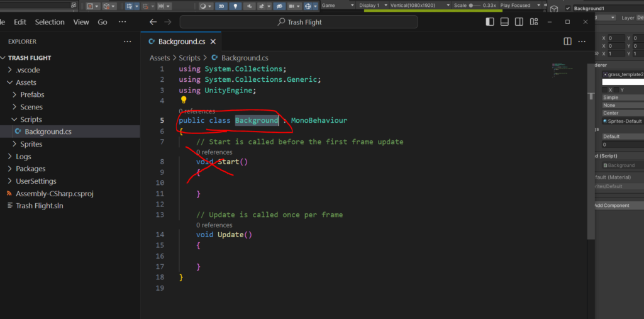Toggle the secondary side bar icon
This screenshot has width=644, height=319.
pyautogui.click(x=519, y=22)
